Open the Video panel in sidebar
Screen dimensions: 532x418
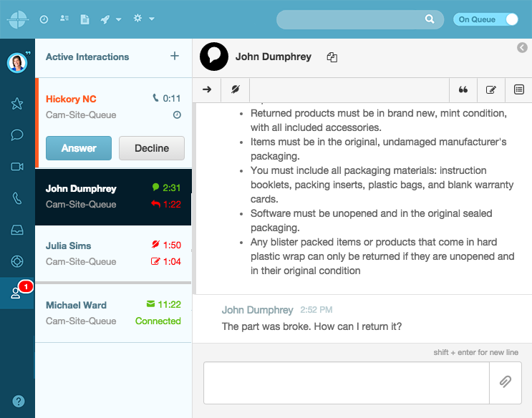(17, 167)
